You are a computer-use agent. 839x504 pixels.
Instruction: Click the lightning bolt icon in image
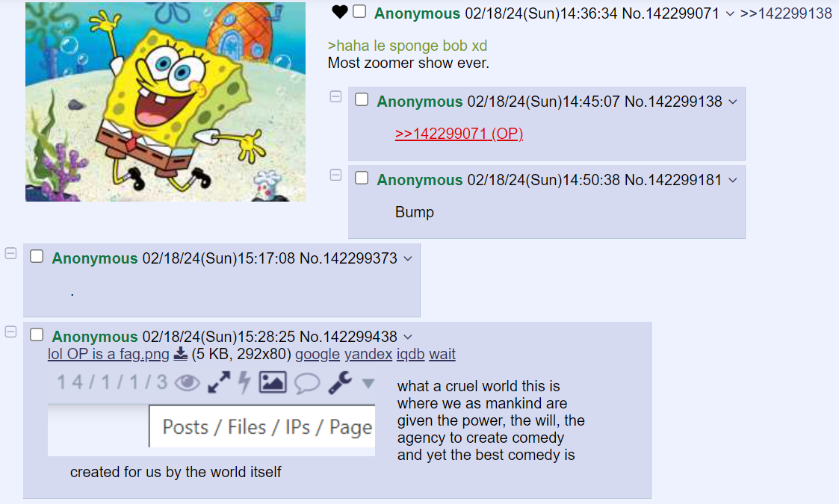click(x=244, y=382)
